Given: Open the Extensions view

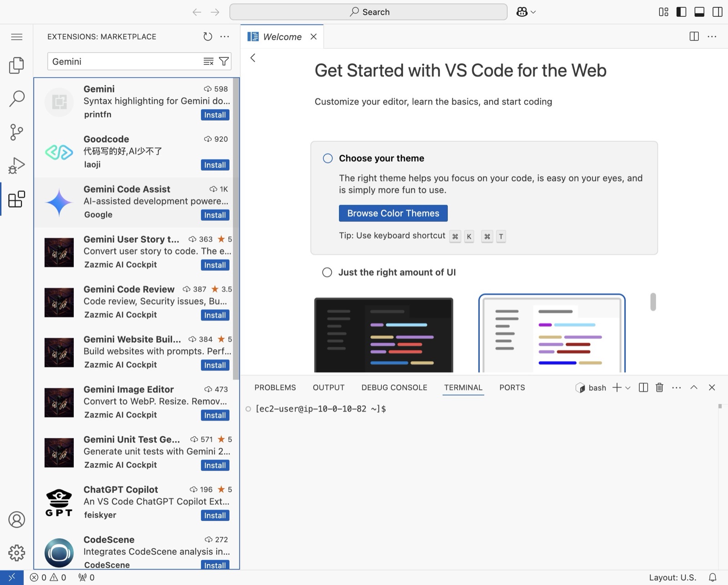Looking at the screenshot, I should 17,199.
